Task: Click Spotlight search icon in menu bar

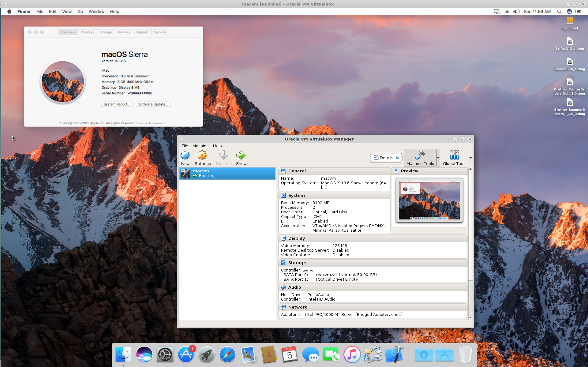Action: pyautogui.click(x=559, y=12)
